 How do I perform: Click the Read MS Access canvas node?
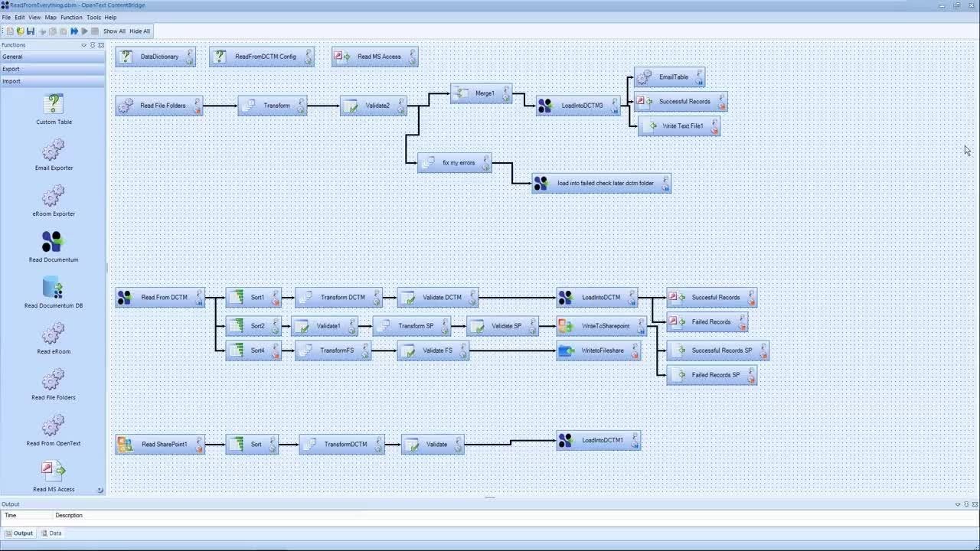coord(375,57)
